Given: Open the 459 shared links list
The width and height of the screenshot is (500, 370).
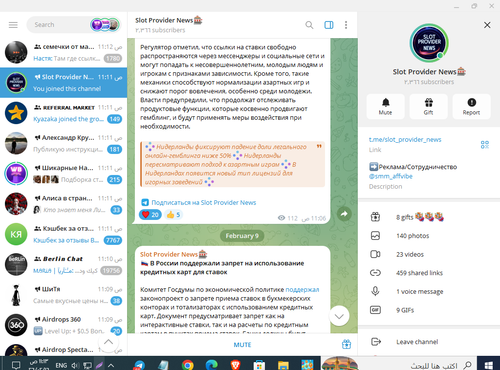Looking at the screenshot, I should click(429, 273).
